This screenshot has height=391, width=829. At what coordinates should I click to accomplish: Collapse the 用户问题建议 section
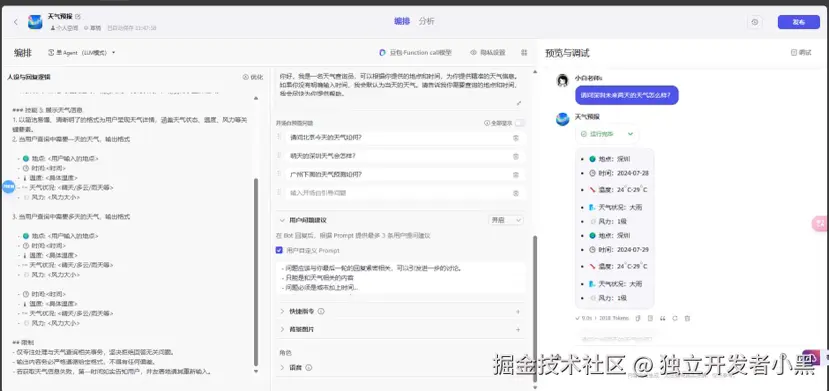[x=281, y=220]
